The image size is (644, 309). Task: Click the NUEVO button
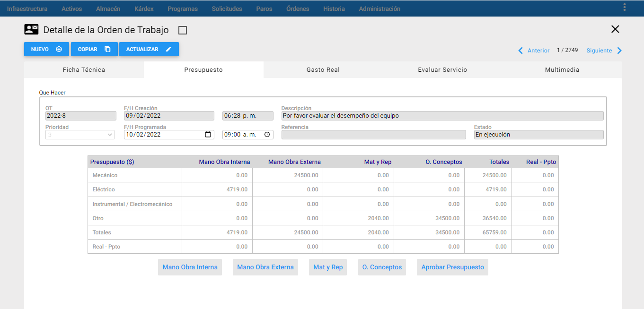click(46, 49)
